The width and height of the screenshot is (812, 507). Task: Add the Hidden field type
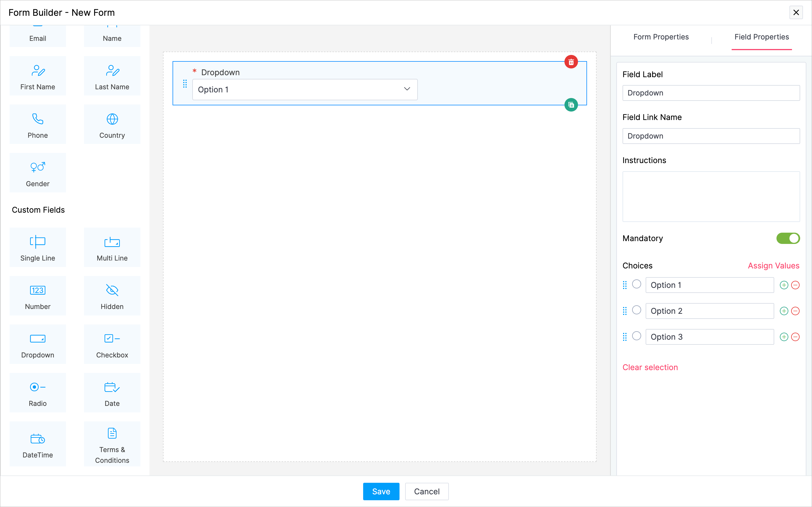(112, 296)
